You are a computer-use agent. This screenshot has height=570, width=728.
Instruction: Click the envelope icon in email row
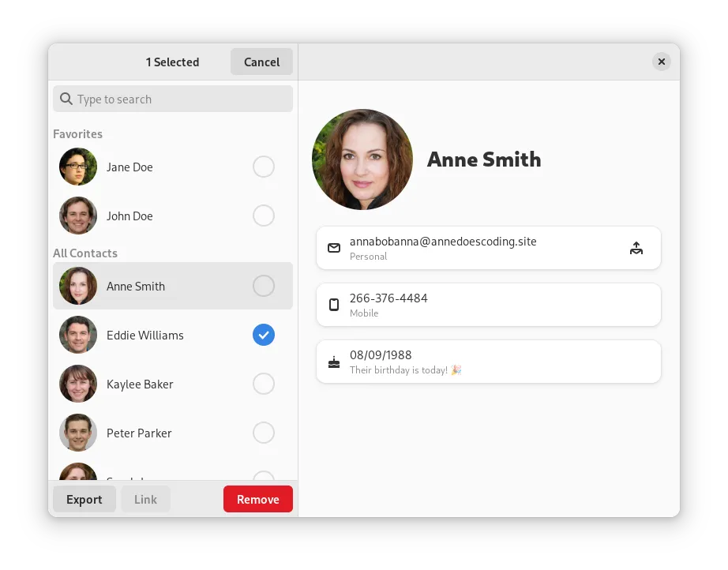click(334, 248)
